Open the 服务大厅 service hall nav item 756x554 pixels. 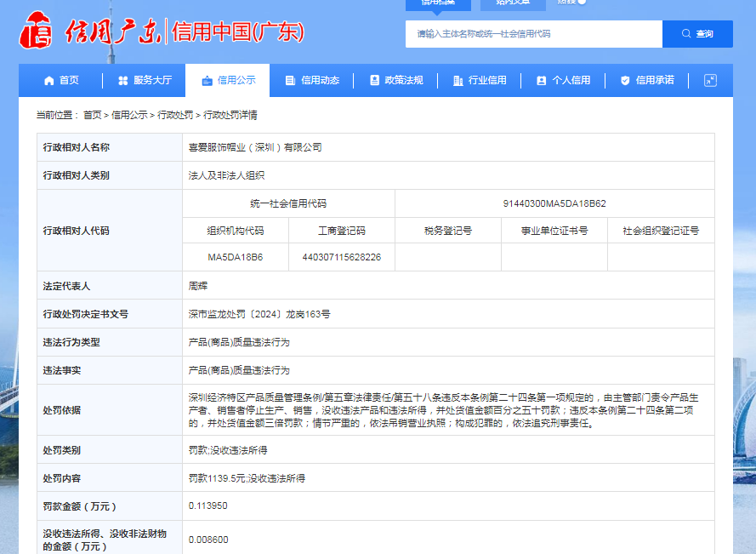pos(145,80)
